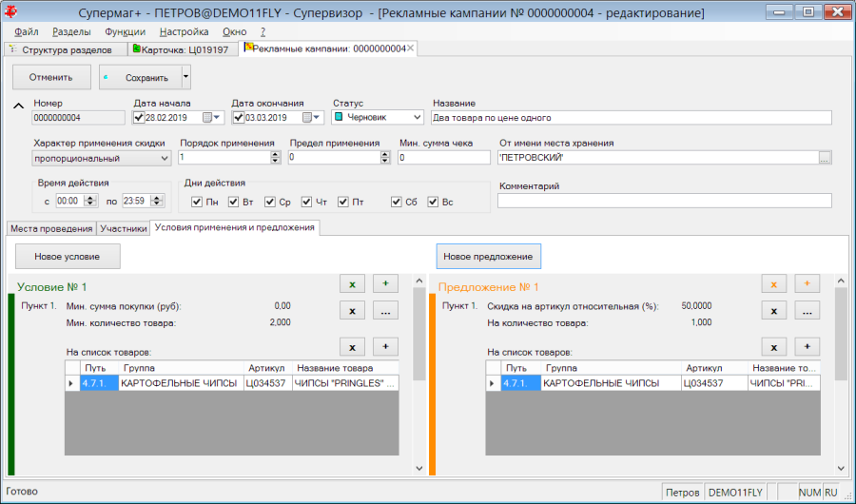Screen dimensions: 856x504
Task: Add product to condition's На список товаров
Action: (385, 347)
